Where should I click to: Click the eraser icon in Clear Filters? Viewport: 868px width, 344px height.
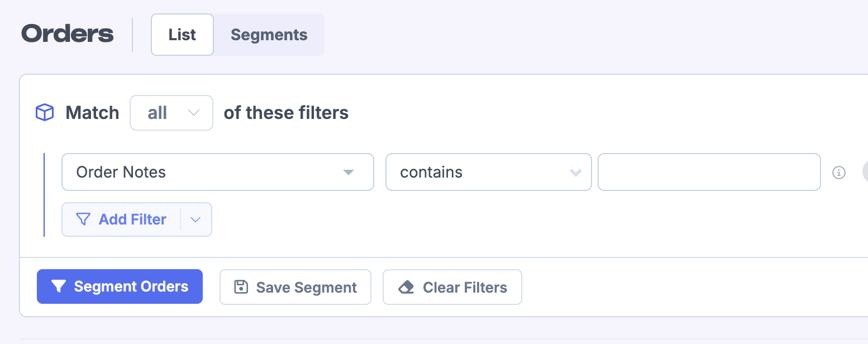click(406, 288)
